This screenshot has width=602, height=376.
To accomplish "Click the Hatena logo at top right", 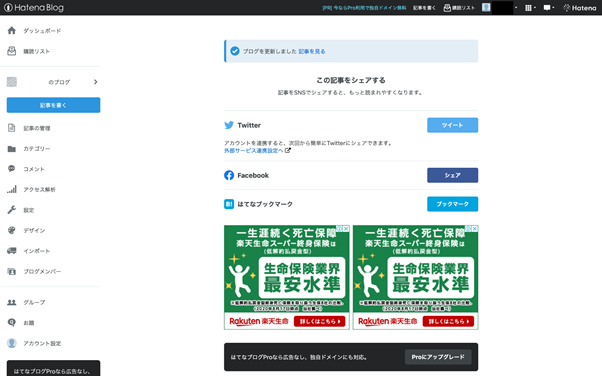I will (x=580, y=8).
